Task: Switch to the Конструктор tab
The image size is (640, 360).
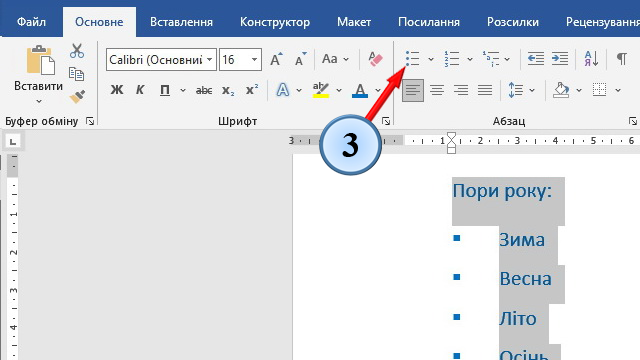Action: [275, 22]
